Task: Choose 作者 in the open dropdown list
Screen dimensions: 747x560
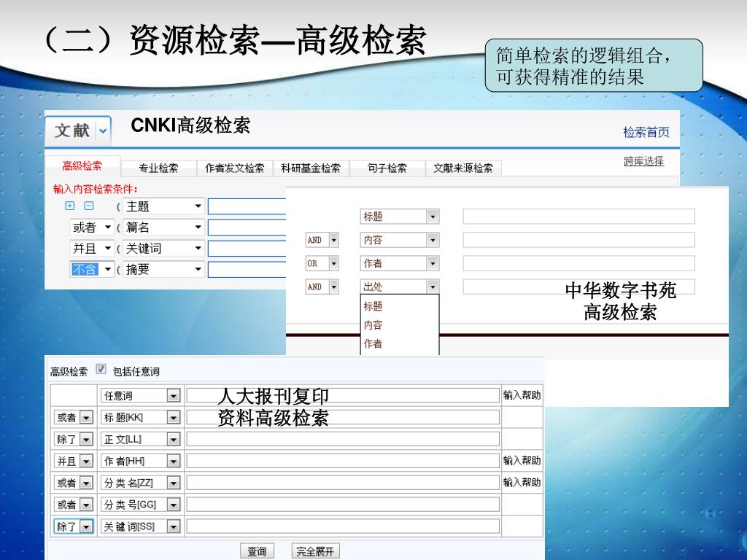Action: [x=373, y=344]
